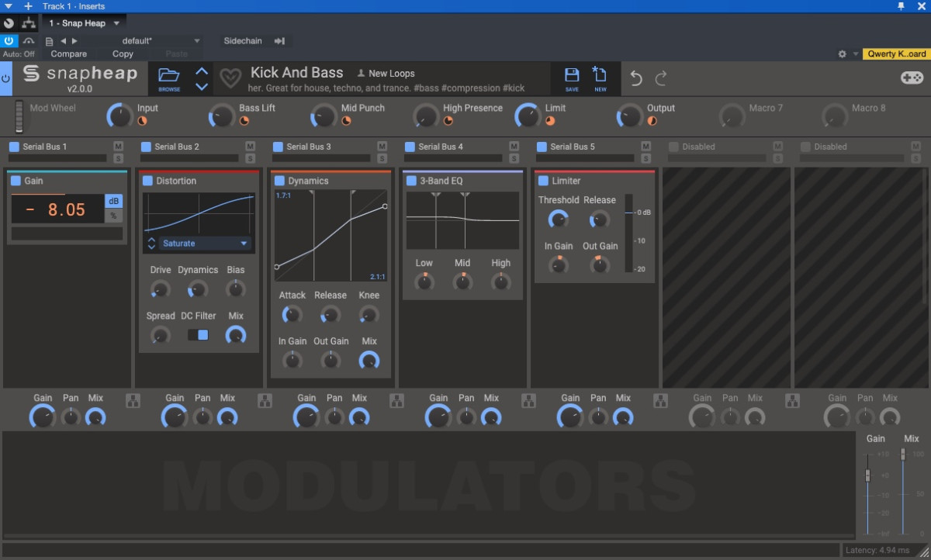Undo the last change
The height and width of the screenshot is (560, 931).
pos(636,78)
